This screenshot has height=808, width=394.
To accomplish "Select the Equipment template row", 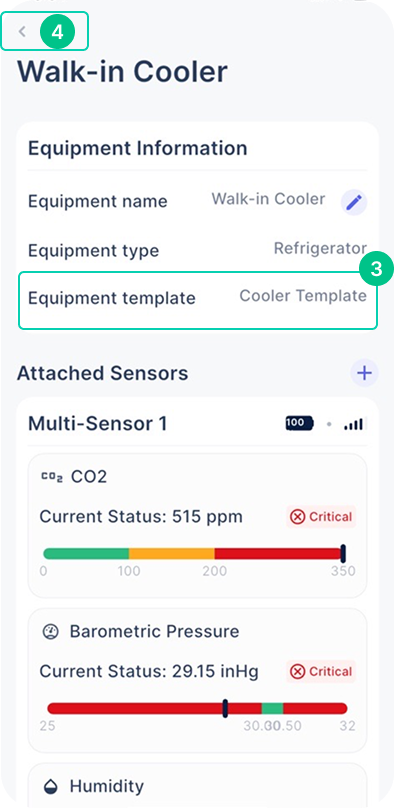I will tap(198, 300).
